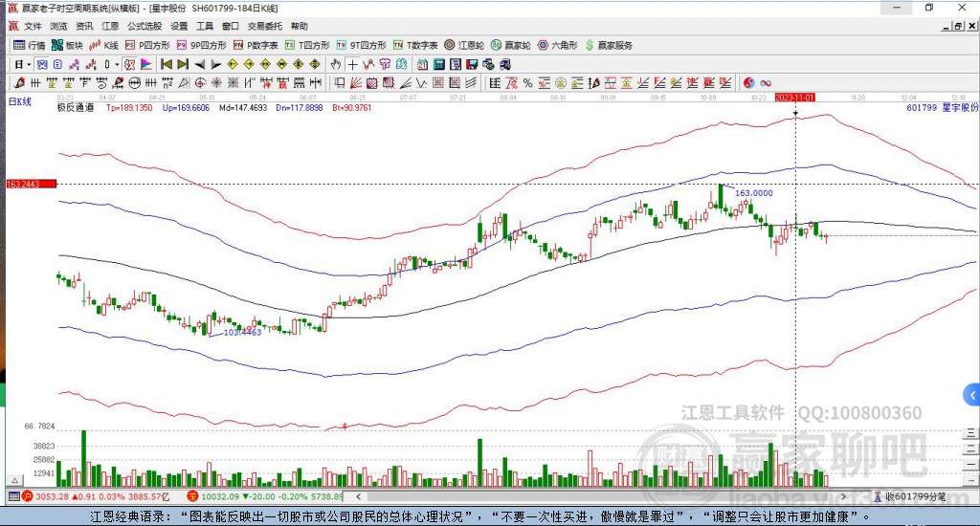Switch to K线 view button
Screen dimensions: 980x526
click(103, 45)
